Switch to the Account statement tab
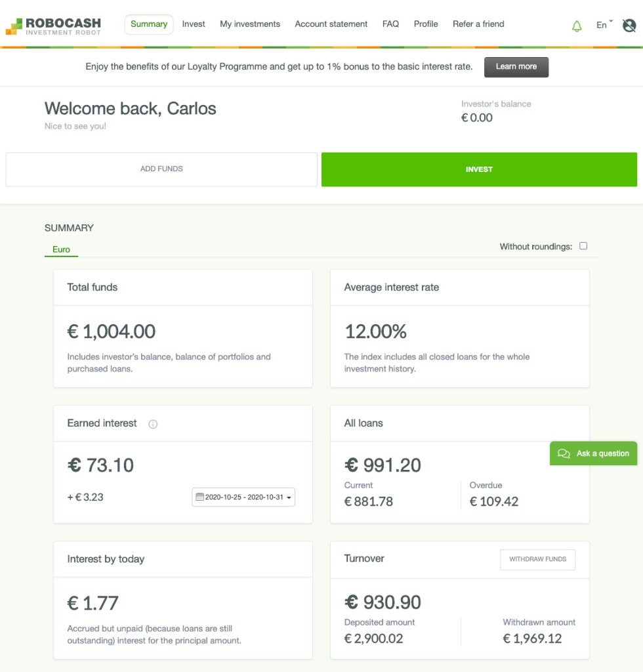Screen dimensions: 643x672 tap(331, 24)
